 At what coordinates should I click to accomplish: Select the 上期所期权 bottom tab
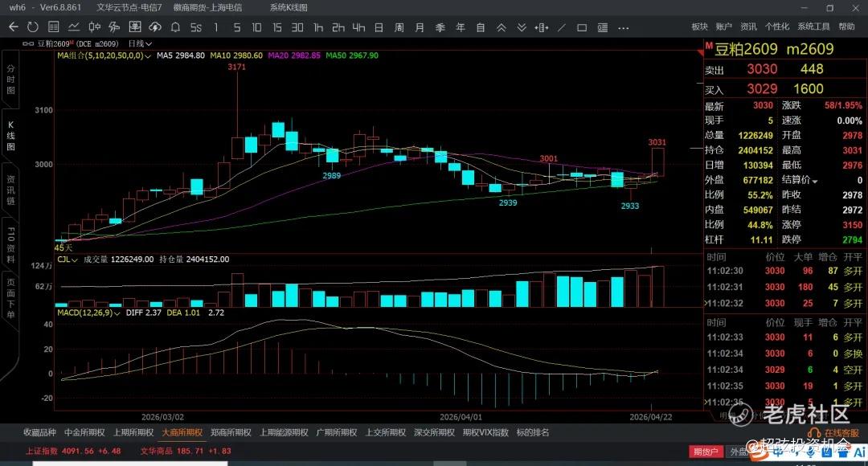[133, 432]
